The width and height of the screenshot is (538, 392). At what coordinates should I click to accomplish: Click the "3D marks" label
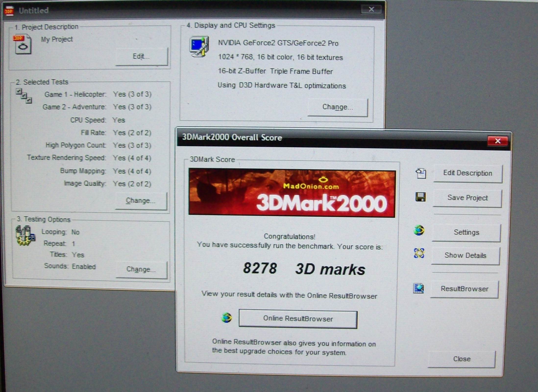click(330, 269)
